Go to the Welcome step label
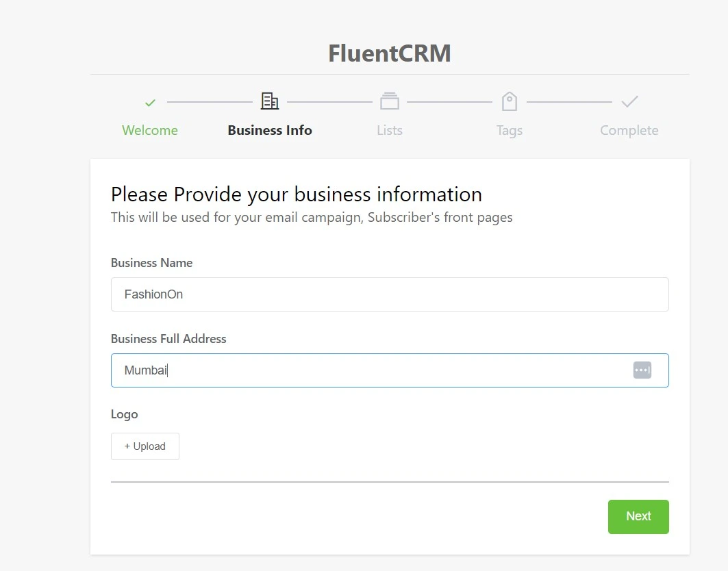The width and height of the screenshot is (728, 571). click(x=150, y=131)
